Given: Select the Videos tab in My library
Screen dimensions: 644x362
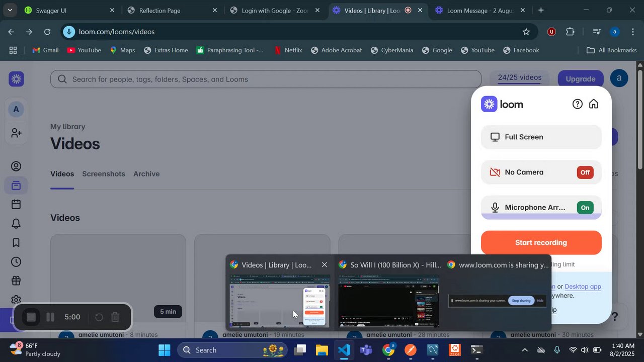Looking at the screenshot, I should [x=62, y=174].
